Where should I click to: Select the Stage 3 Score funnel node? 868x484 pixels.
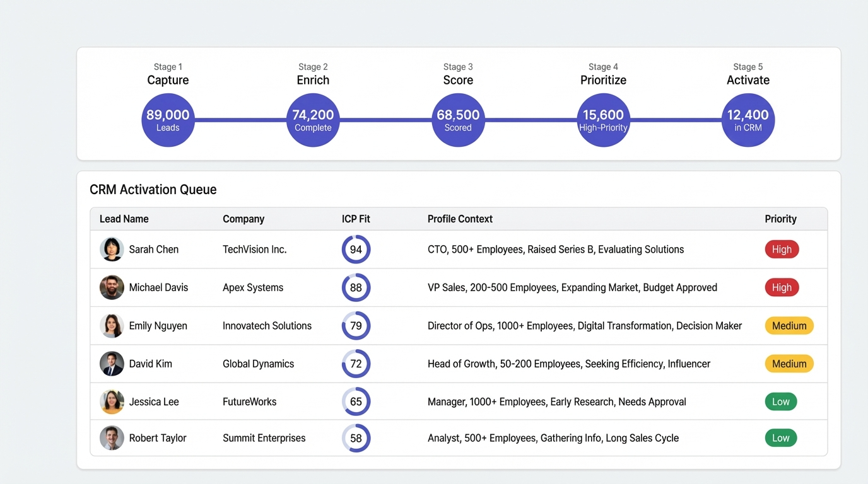[458, 120]
